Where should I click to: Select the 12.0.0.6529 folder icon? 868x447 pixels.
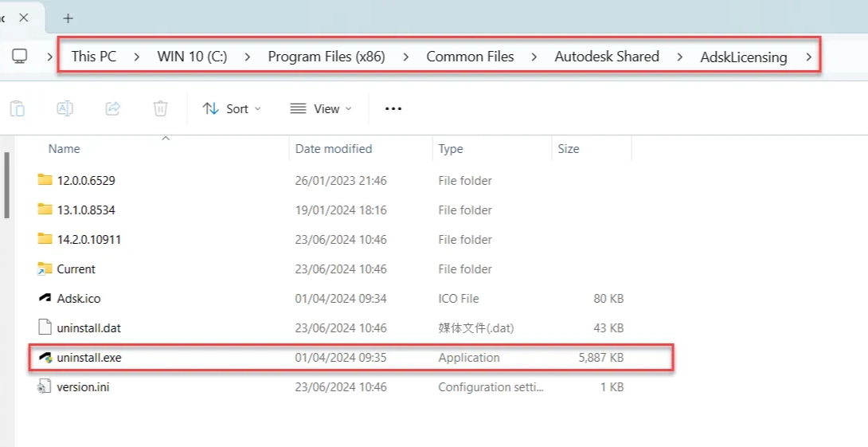(x=45, y=179)
